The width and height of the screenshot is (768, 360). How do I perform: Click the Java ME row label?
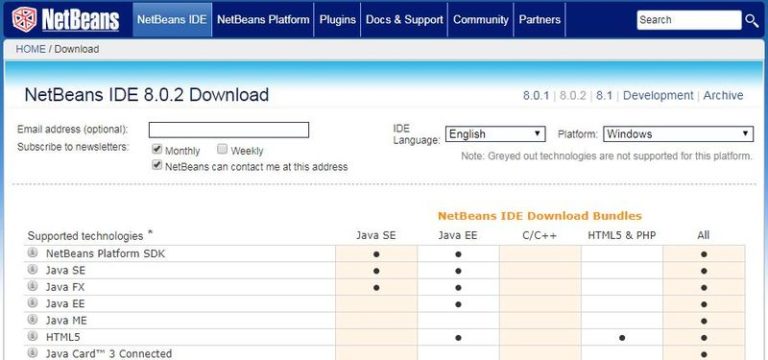click(x=66, y=320)
